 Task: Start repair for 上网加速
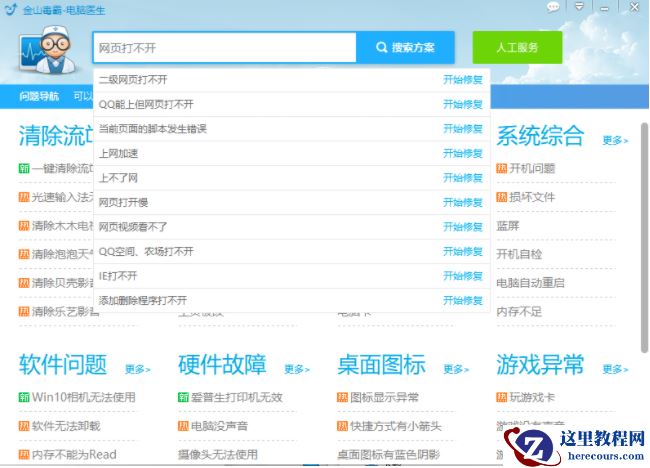(x=463, y=153)
